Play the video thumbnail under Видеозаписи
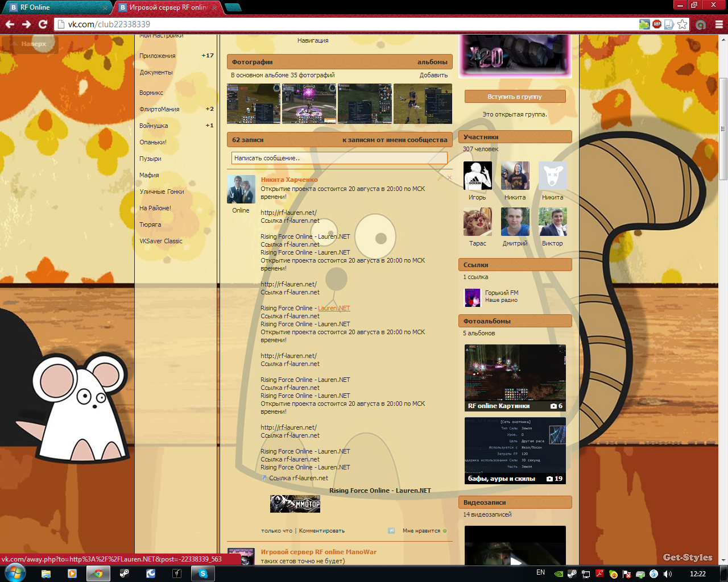Image resolution: width=728 pixels, height=582 pixels. (515, 546)
